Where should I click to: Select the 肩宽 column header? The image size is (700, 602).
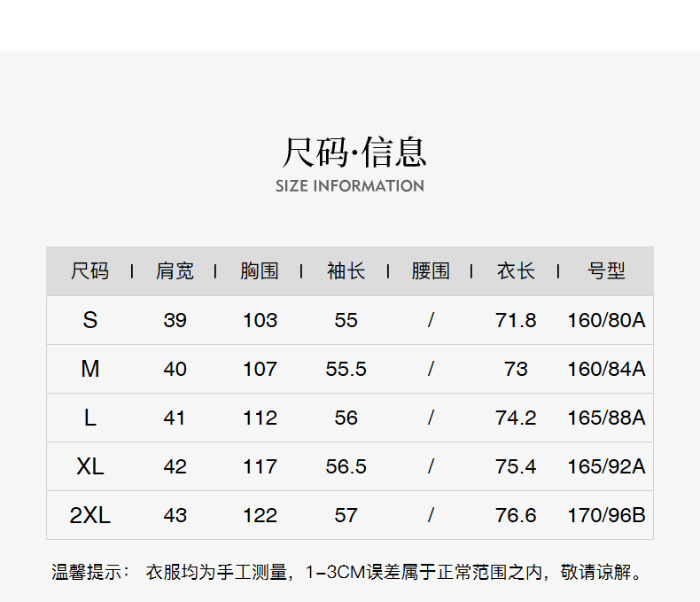pyautogui.click(x=175, y=271)
